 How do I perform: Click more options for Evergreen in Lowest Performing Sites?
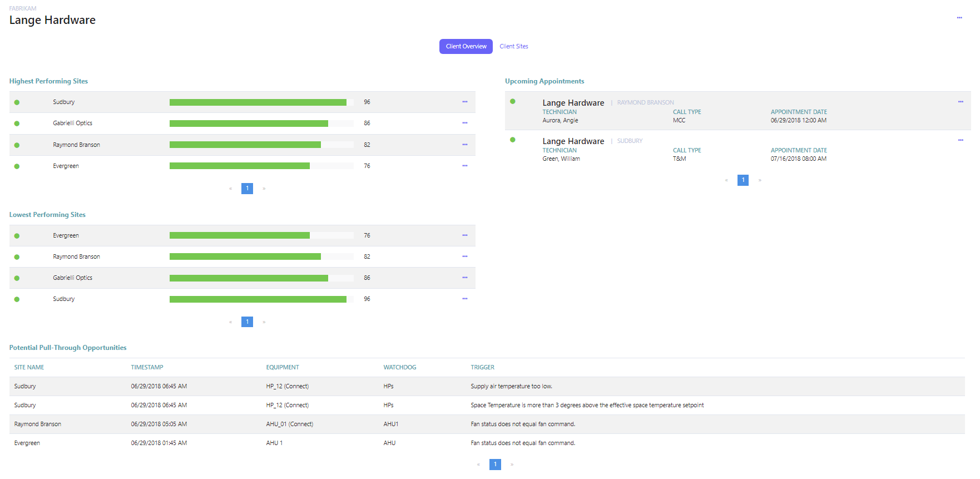click(x=464, y=235)
